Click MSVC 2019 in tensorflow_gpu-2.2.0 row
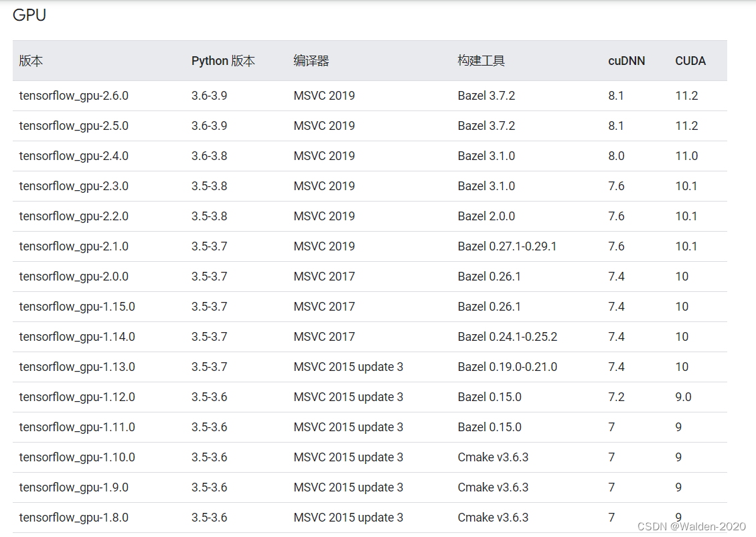 [324, 216]
